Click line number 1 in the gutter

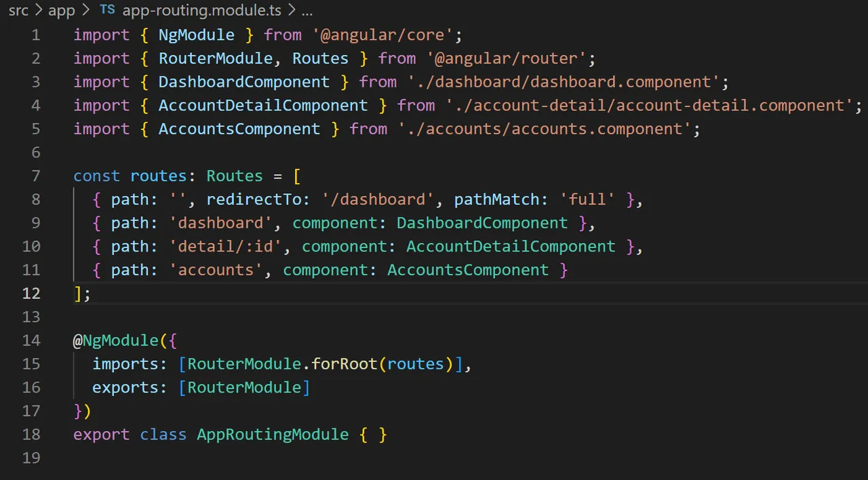click(35, 35)
